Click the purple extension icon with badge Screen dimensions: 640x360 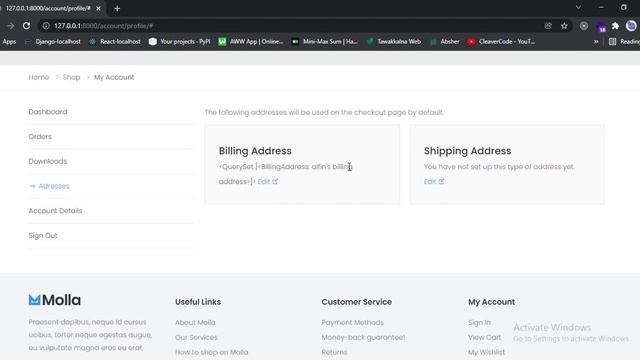[601, 27]
